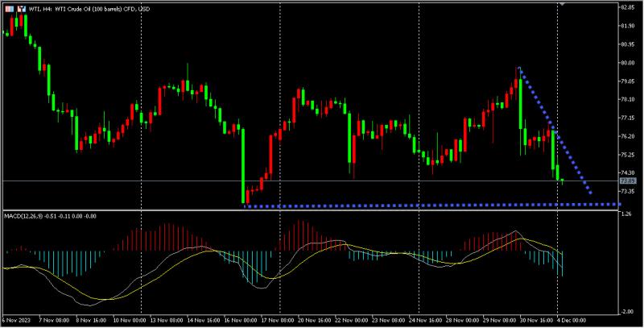644x328 pixels.
Task: Click the 4 Dec 00:00 time label
Action: [x=572, y=320]
